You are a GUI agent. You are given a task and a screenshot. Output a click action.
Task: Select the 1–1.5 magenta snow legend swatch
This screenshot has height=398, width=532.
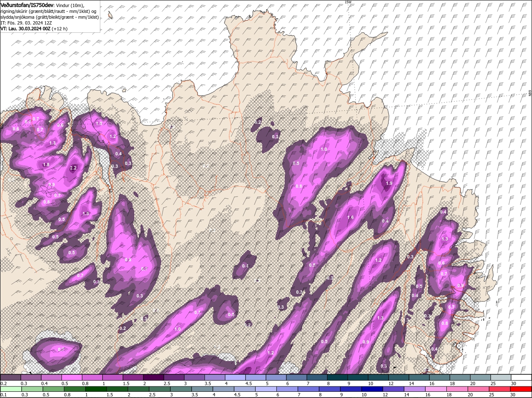click(x=113, y=377)
